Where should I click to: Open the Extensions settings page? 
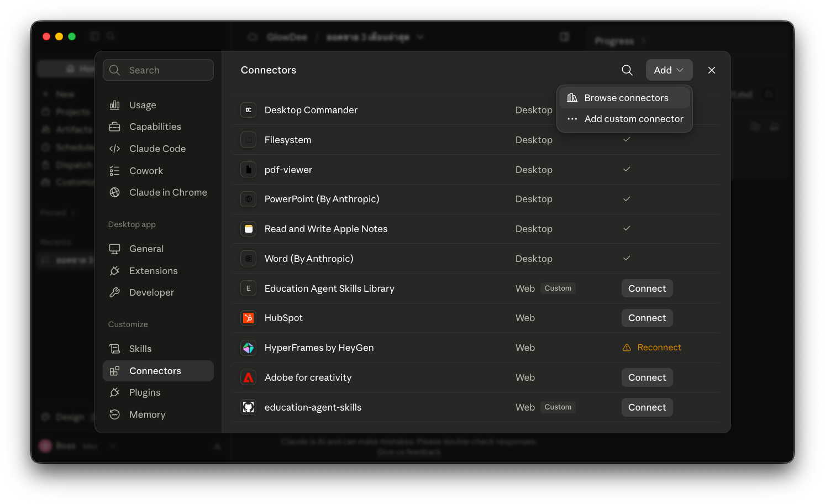[x=158, y=271]
